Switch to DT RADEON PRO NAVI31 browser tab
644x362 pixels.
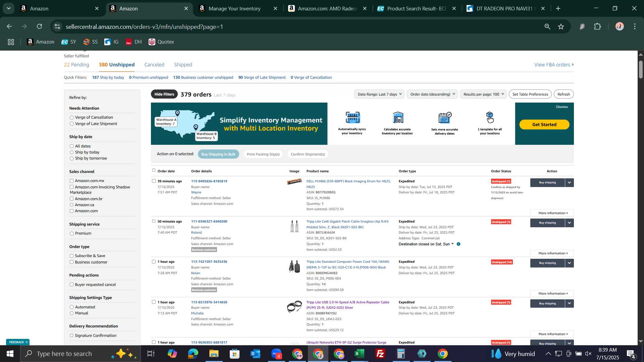coord(506,8)
